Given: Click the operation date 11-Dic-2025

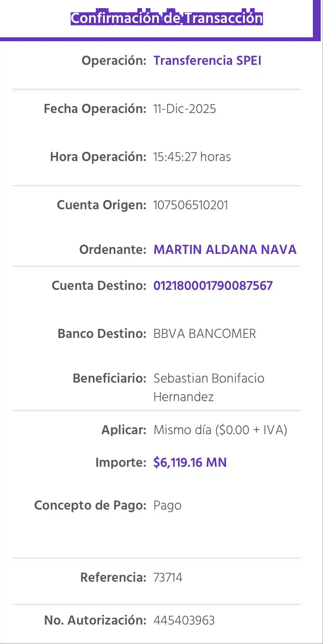Looking at the screenshot, I should (x=185, y=109).
